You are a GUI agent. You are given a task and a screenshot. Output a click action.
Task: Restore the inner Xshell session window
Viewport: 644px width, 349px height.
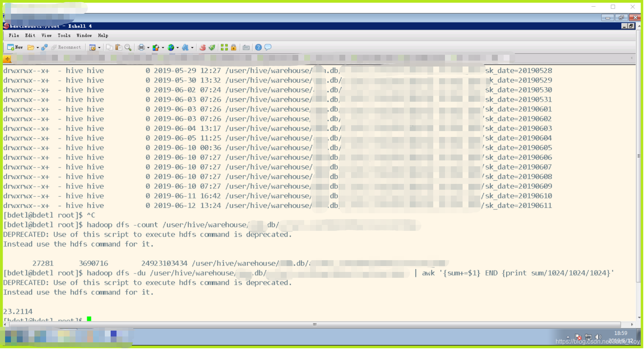(631, 26)
